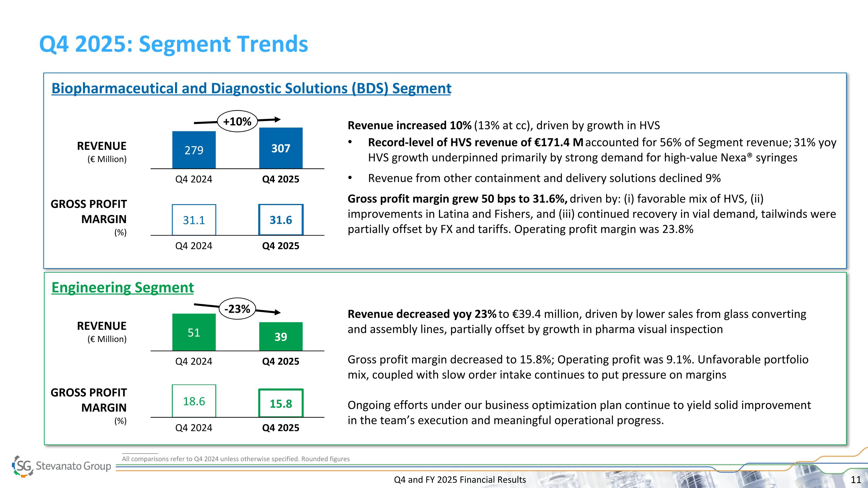Click the Revenue decreased yoy 23% text
The width and height of the screenshot is (868, 488).
[x=422, y=314]
